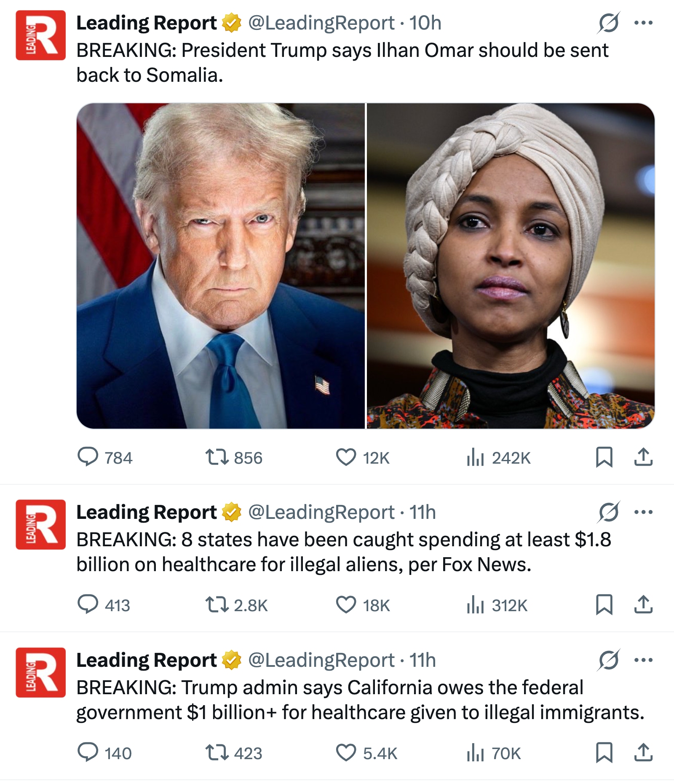Open the more options menu on first post
Screen dimensions: 674x784
[643, 23]
